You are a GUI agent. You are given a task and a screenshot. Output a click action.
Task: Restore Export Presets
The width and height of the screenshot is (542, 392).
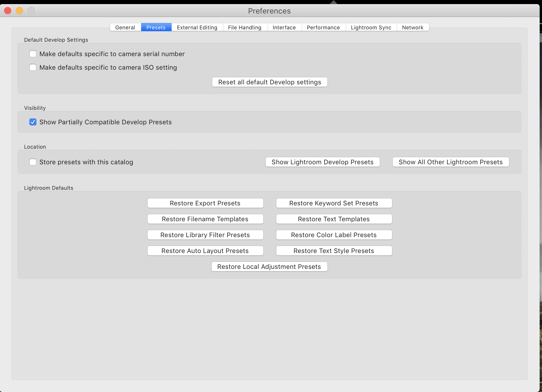click(x=205, y=203)
